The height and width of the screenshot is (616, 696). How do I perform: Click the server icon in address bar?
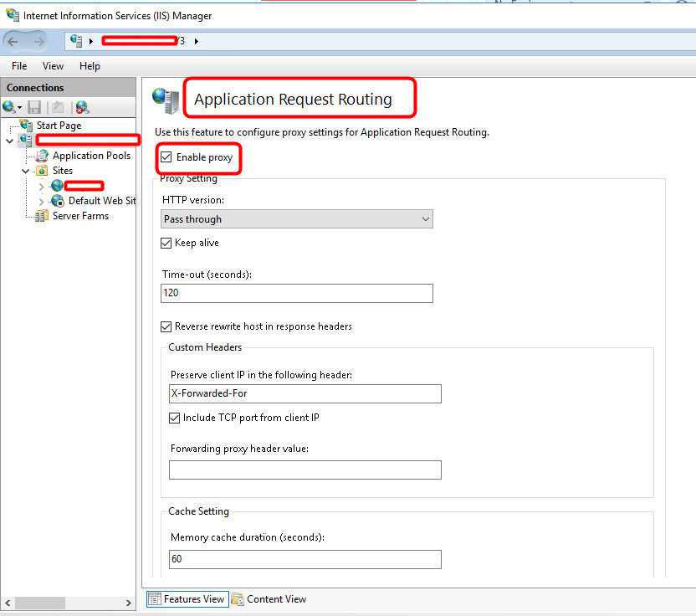pyautogui.click(x=76, y=41)
